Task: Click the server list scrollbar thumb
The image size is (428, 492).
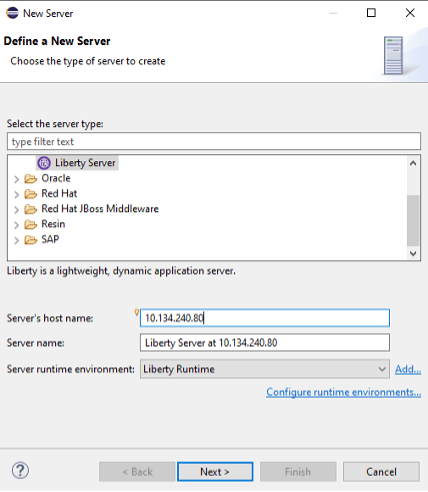Action: coord(413,220)
